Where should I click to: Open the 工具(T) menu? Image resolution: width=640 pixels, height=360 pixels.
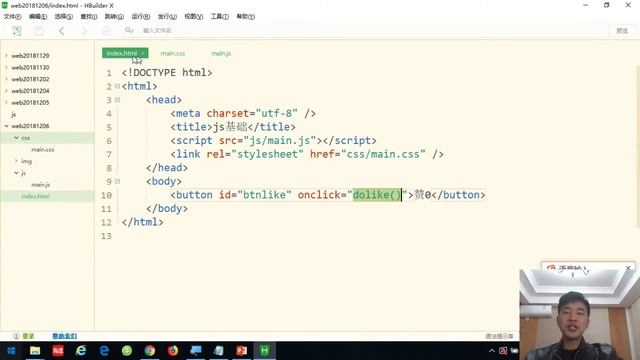point(220,17)
